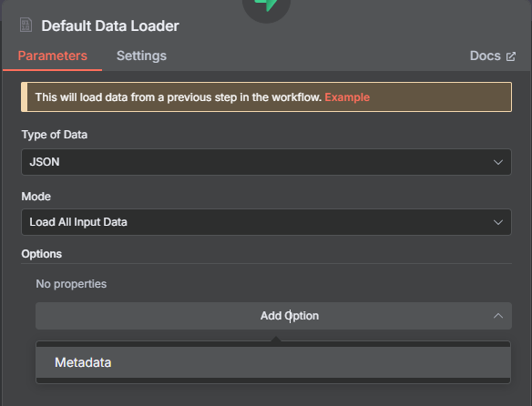Open the Docs external link icon
This screenshot has width=532, height=406.
[x=511, y=56]
